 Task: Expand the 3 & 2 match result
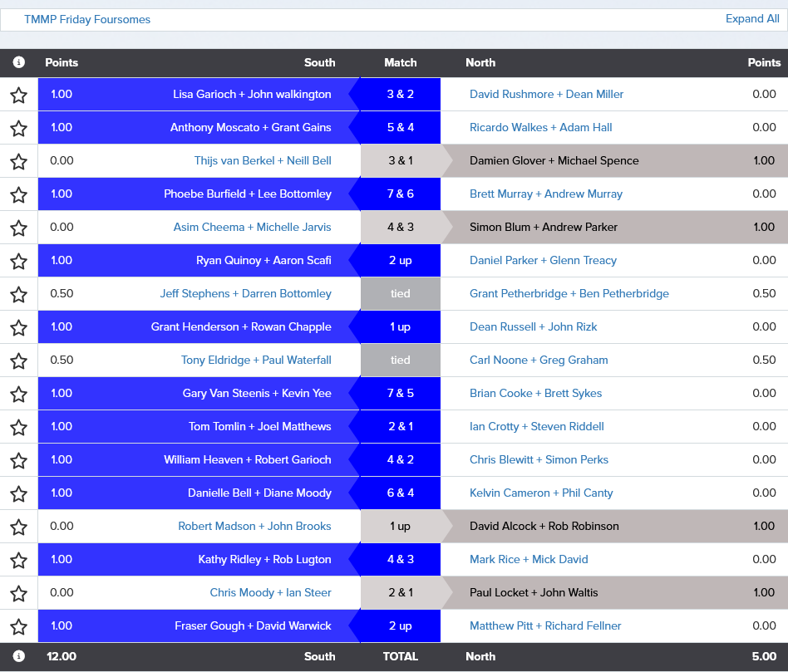pyautogui.click(x=400, y=95)
